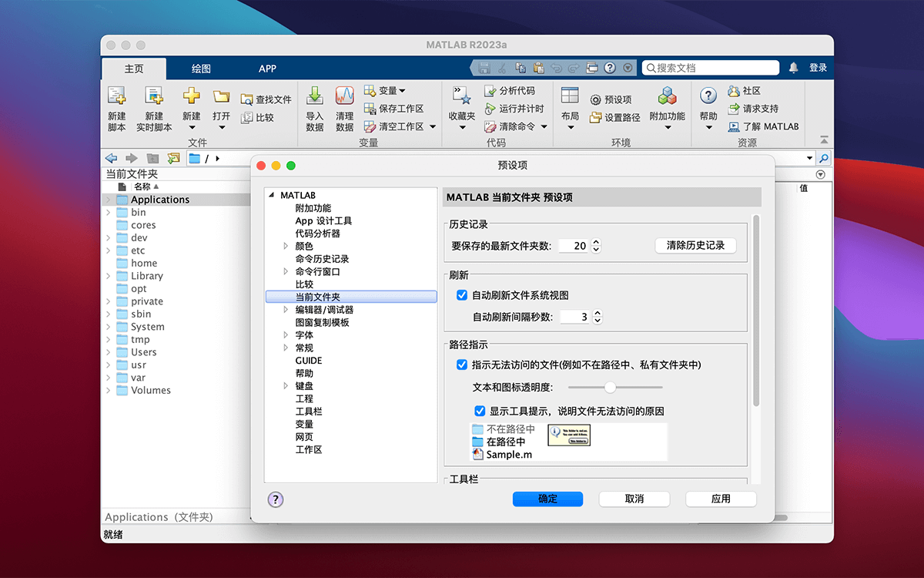924x578 pixels.
Task: Select 代码分析器 in preferences tree
Action: click(318, 234)
